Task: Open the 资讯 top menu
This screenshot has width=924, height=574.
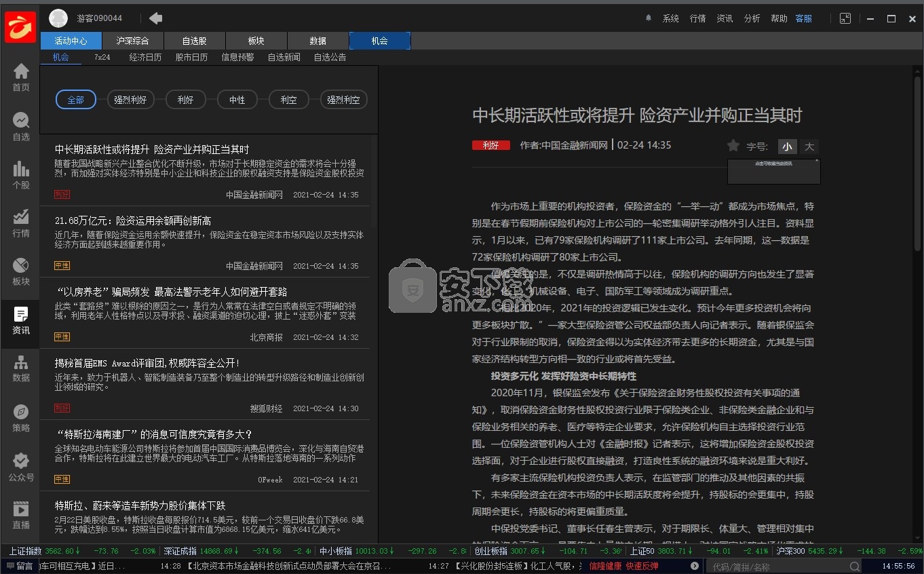Action: (725, 18)
